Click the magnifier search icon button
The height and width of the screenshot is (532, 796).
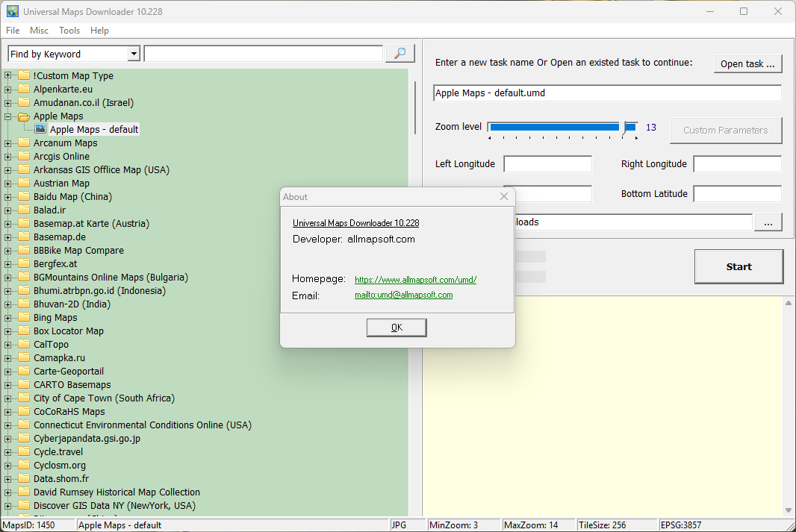tap(400, 53)
